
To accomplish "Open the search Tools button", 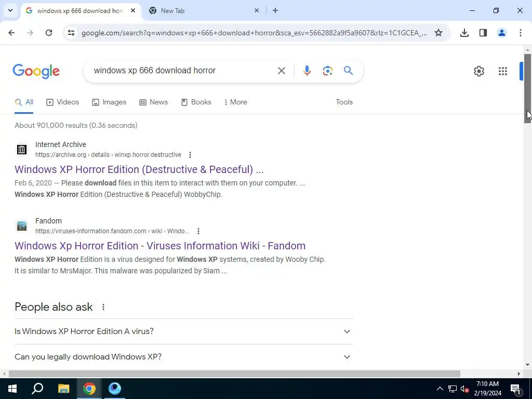I will (344, 102).
